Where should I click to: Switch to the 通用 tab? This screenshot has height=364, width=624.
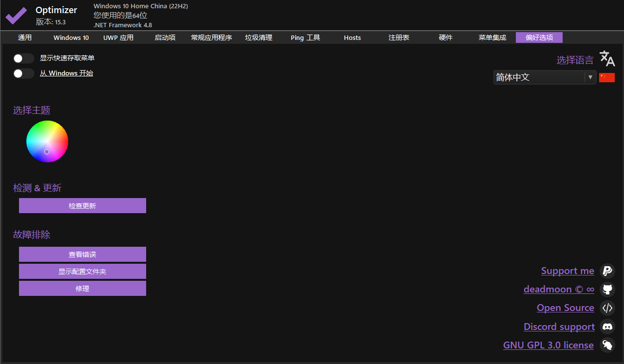tap(25, 37)
